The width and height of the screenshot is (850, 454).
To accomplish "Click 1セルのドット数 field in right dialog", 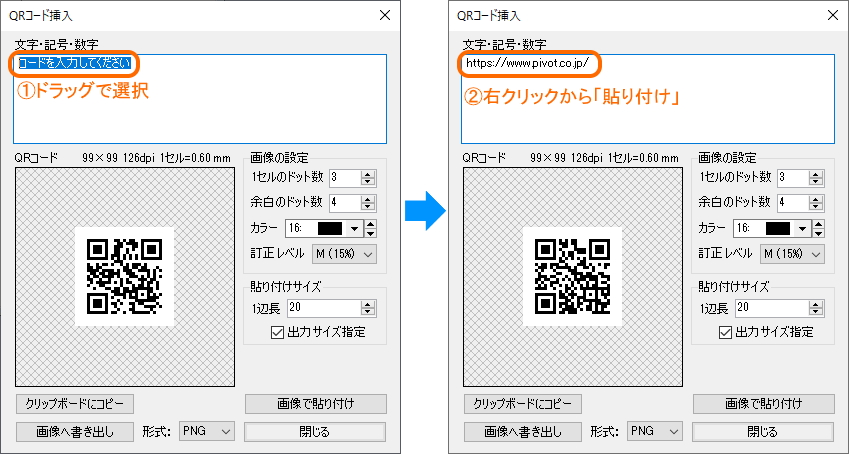I will tap(793, 177).
